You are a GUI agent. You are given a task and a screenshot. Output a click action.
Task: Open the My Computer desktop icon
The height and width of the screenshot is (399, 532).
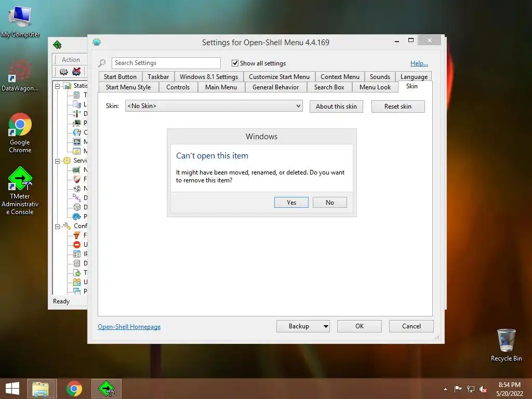pos(20,21)
